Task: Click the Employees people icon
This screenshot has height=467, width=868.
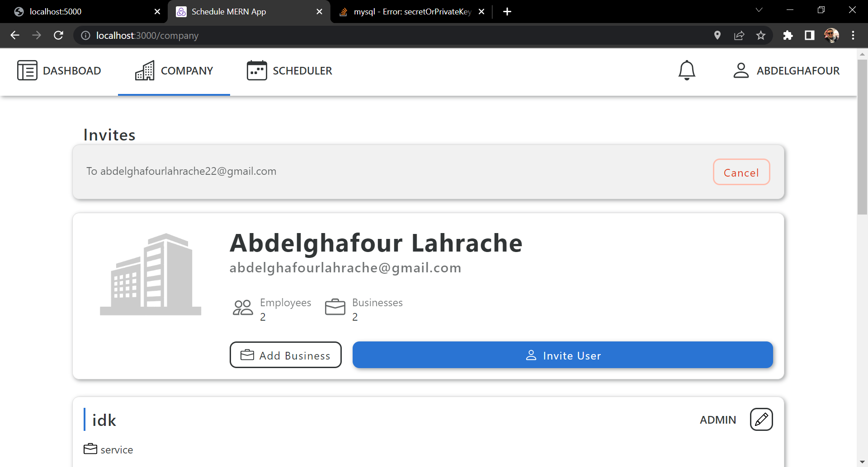Action: 243,308
